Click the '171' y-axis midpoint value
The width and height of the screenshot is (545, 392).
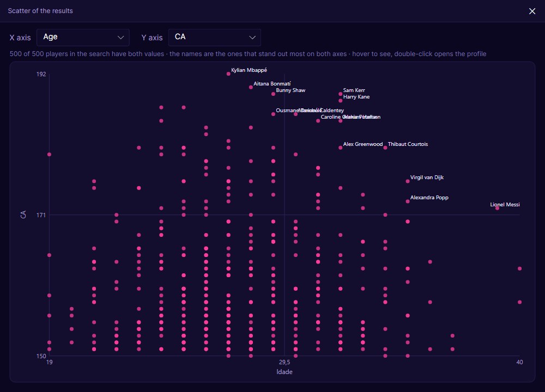pyautogui.click(x=41, y=215)
